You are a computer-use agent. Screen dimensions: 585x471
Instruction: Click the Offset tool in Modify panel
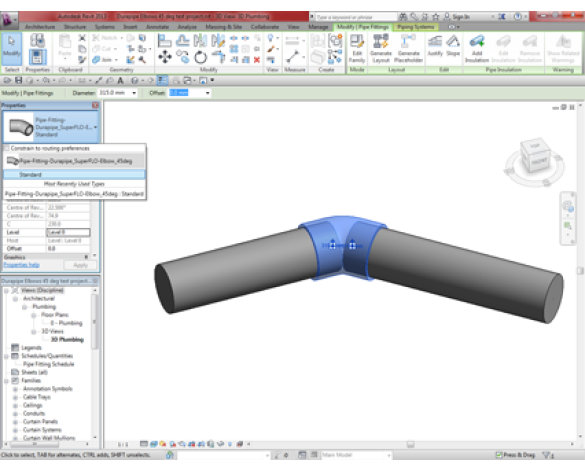coord(182,40)
